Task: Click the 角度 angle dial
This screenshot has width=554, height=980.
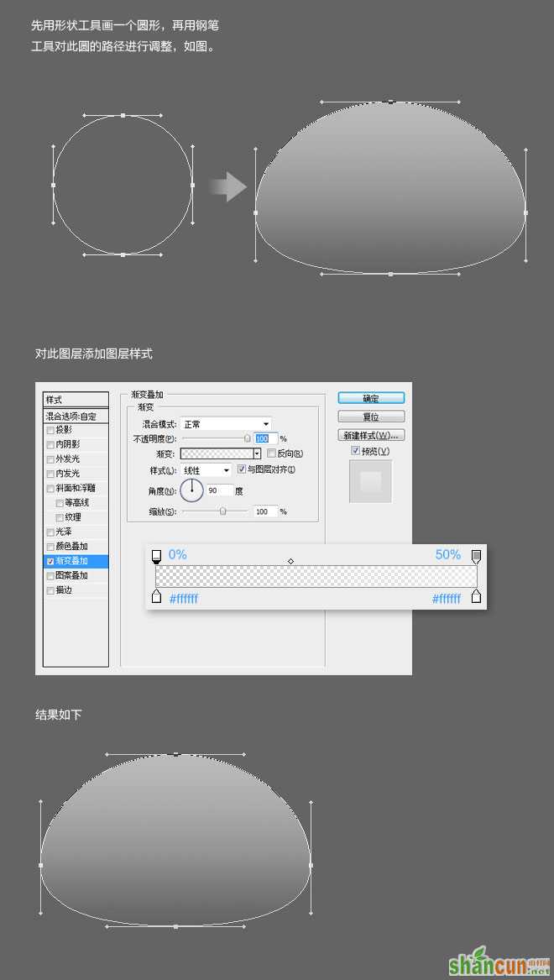Action: click(x=191, y=490)
